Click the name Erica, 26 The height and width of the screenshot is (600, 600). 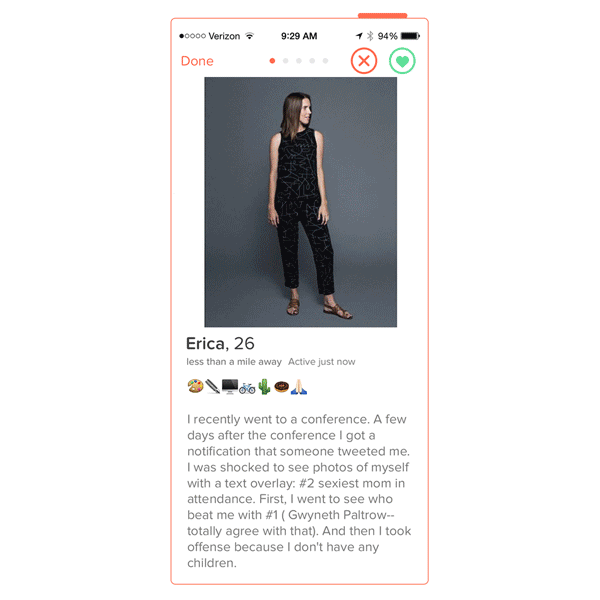point(220,344)
